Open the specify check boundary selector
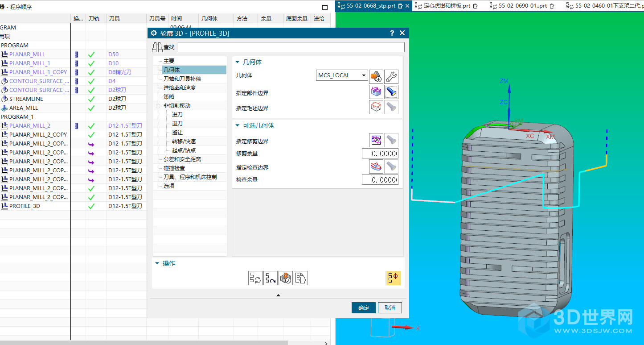This screenshot has height=345, width=644. point(377,166)
